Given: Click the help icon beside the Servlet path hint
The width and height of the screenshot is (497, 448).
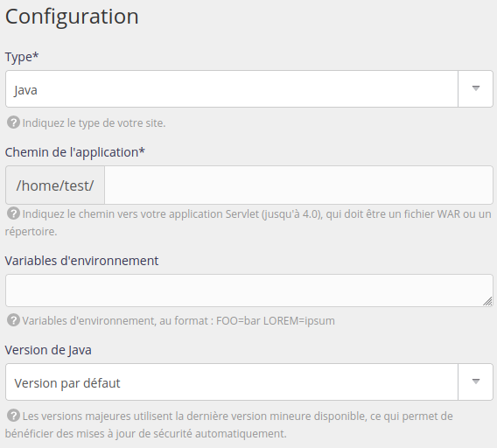Looking at the screenshot, I should (x=13, y=213).
